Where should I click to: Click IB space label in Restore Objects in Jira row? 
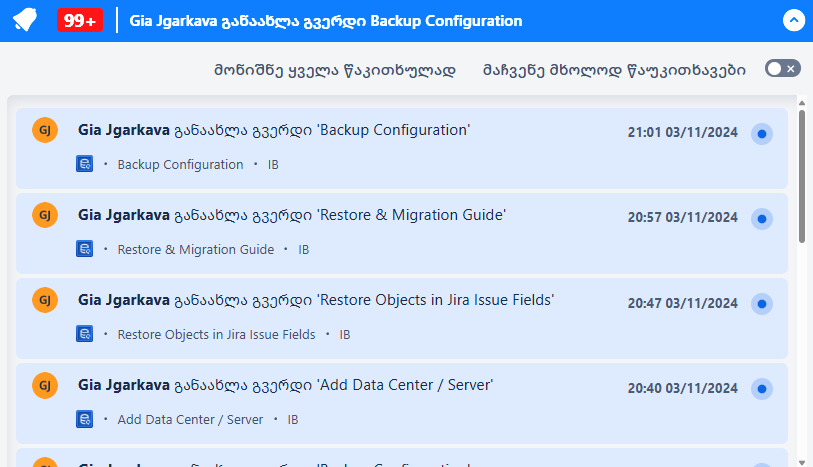pos(345,334)
